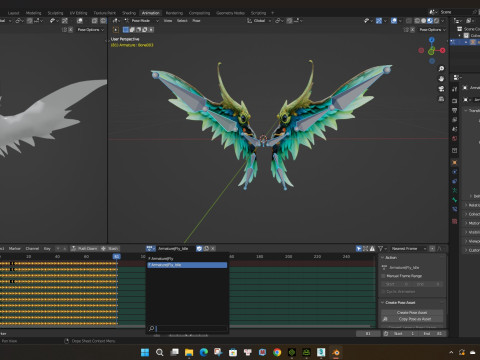Switch to the Shading workspace tab
The height and width of the screenshot is (360, 480).
tap(129, 13)
